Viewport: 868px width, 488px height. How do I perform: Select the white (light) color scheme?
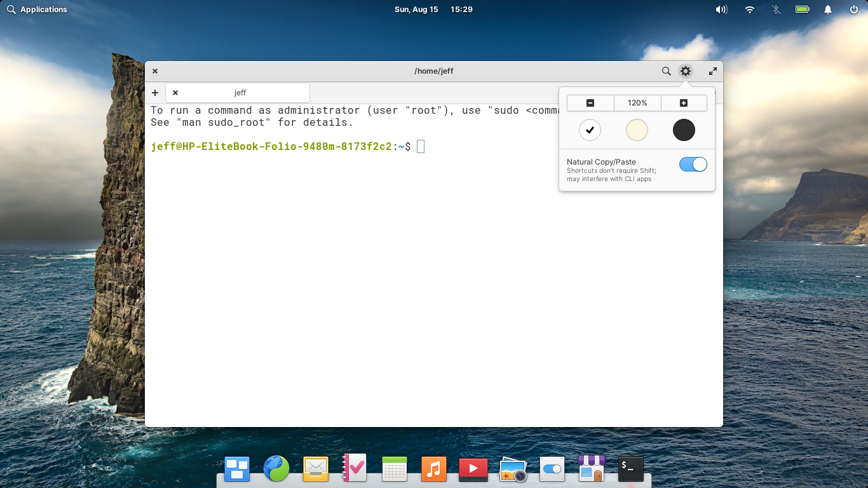(590, 130)
